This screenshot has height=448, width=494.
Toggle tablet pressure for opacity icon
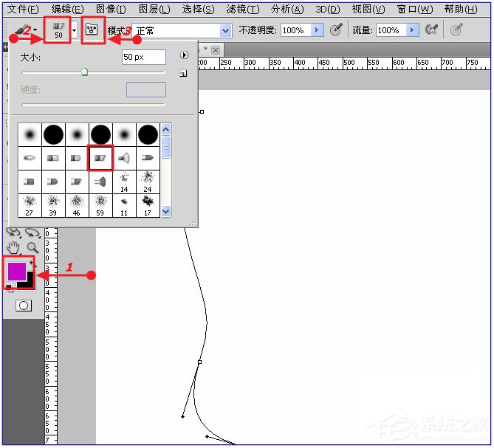(x=337, y=30)
